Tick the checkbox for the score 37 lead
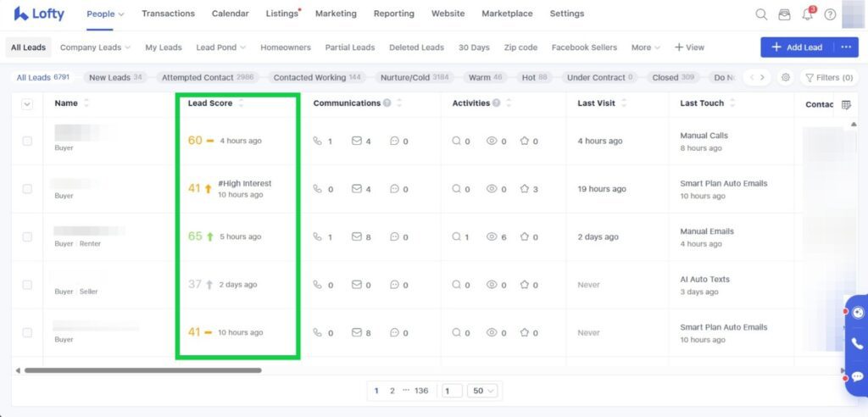Screen dimensions: 868x417 pyautogui.click(x=27, y=285)
